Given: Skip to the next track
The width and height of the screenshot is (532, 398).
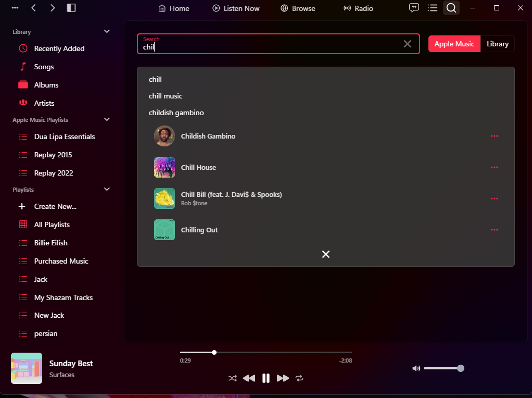Looking at the screenshot, I should click(x=283, y=378).
